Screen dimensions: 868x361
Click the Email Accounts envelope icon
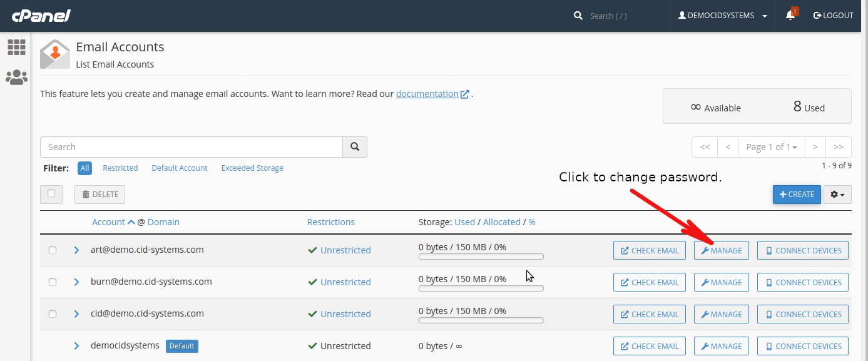[x=55, y=54]
